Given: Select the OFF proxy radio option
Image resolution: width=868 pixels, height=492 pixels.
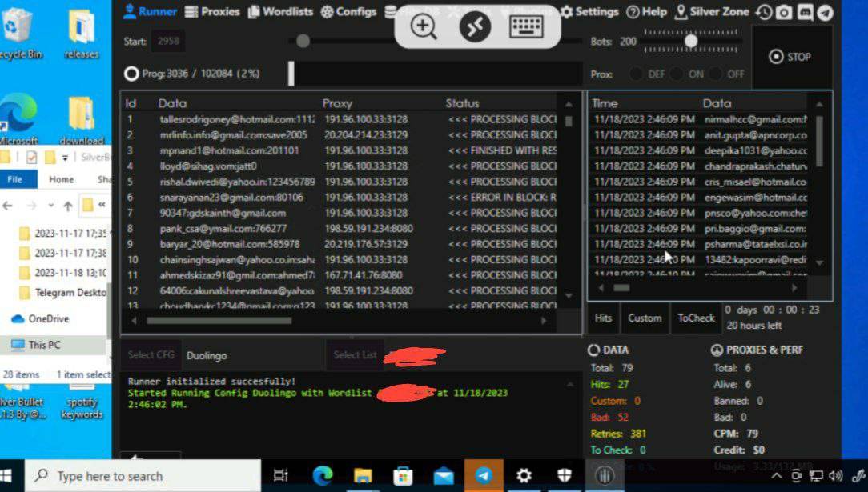Looking at the screenshot, I should point(716,74).
